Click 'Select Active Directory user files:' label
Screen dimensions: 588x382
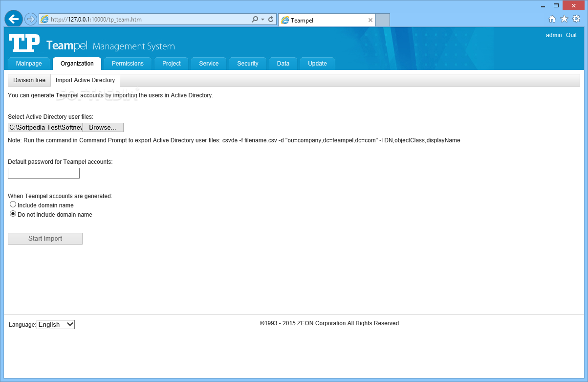point(50,117)
